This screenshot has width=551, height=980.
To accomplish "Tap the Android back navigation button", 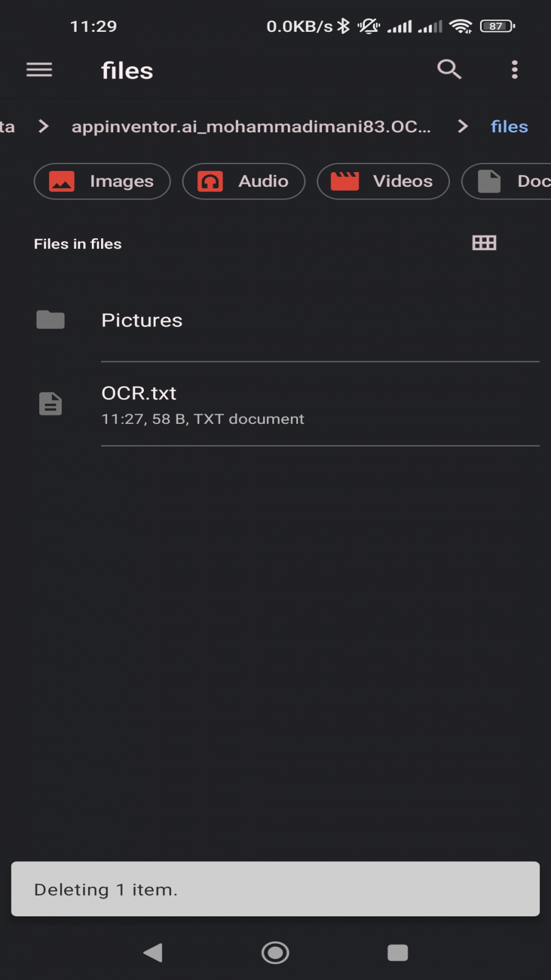I will [x=153, y=952].
